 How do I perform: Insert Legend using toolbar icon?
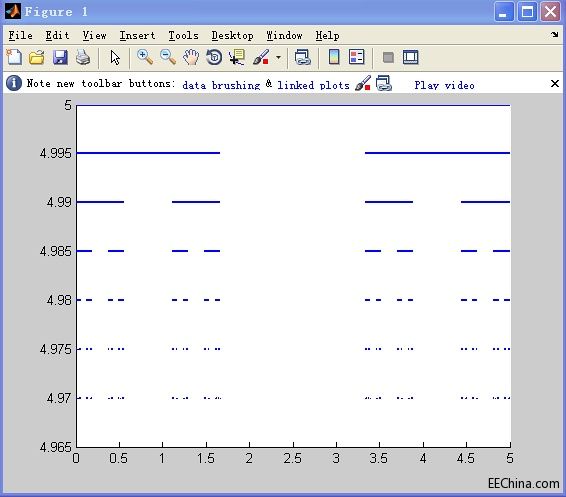click(357, 57)
